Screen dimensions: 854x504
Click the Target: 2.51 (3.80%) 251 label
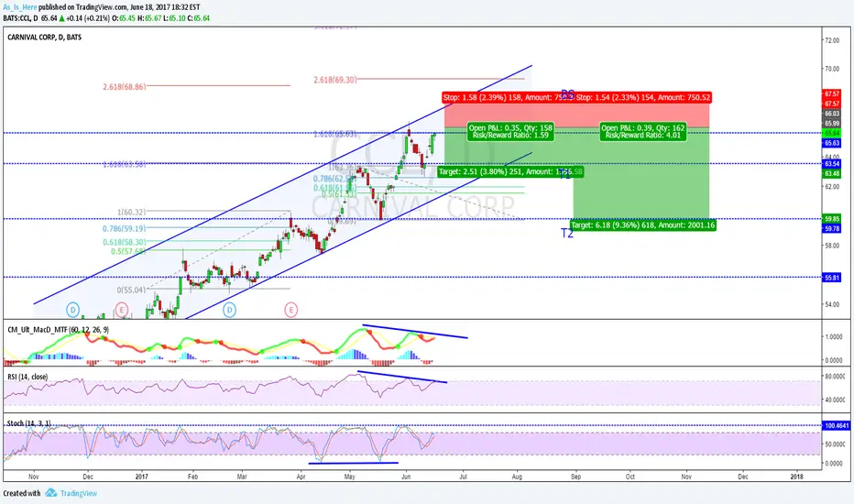[x=510, y=171]
